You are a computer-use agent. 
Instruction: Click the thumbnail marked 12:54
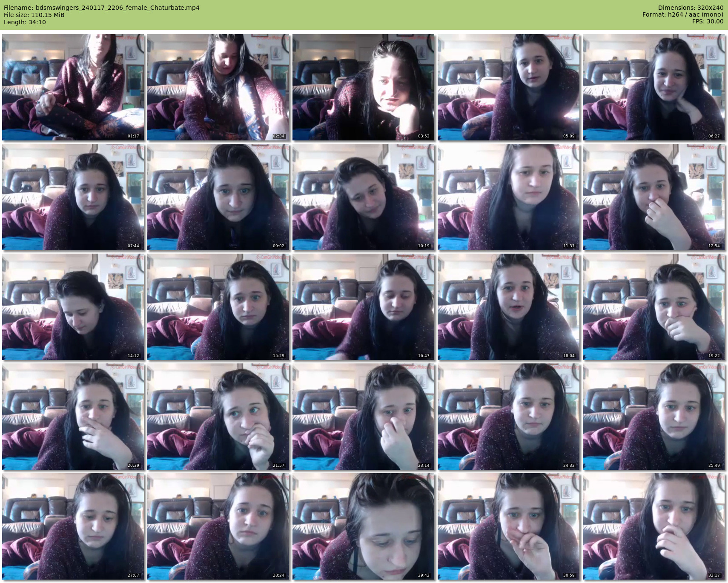pyautogui.click(x=654, y=197)
